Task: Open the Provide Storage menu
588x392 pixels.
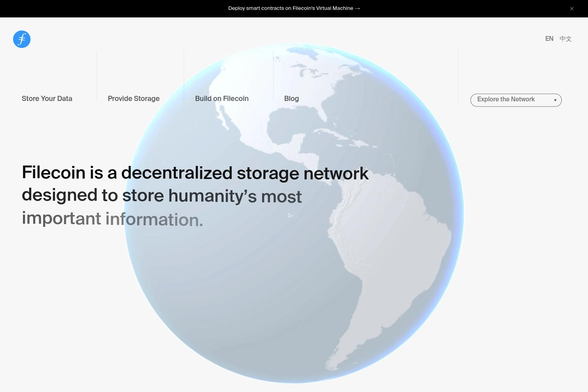Action: coord(134,99)
